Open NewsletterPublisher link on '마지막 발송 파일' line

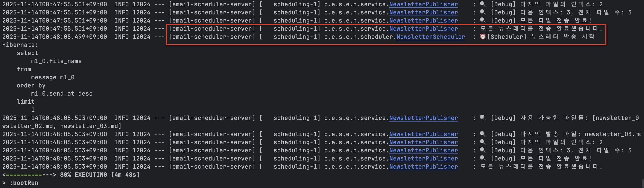423,134
